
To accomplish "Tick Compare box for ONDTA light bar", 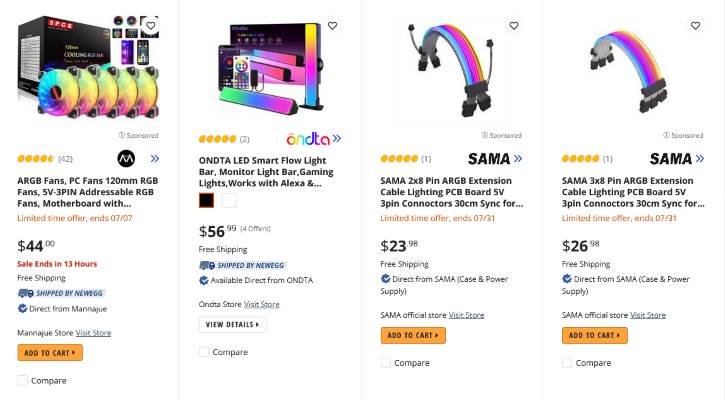I will pyautogui.click(x=204, y=352).
